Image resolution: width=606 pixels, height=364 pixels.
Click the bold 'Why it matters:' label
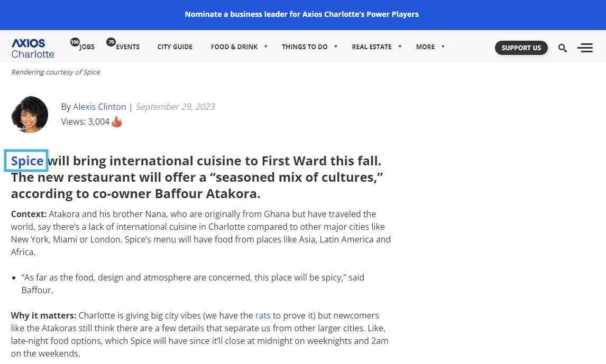(44, 315)
